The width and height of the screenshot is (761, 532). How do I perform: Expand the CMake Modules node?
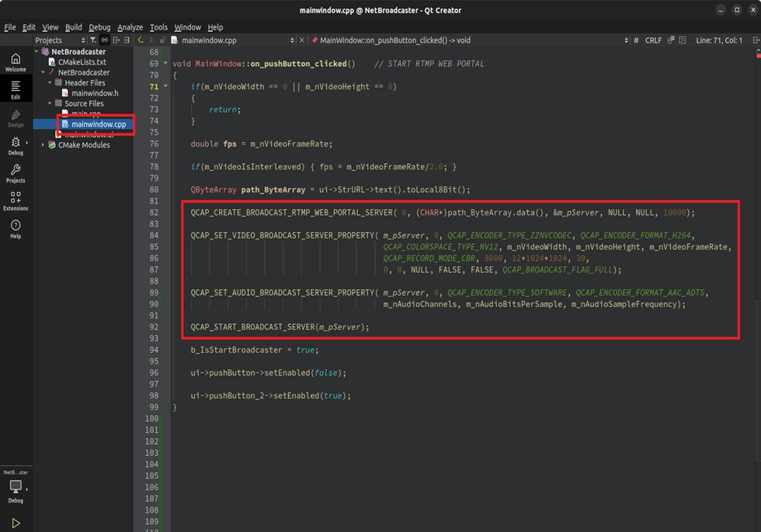click(x=43, y=144)
